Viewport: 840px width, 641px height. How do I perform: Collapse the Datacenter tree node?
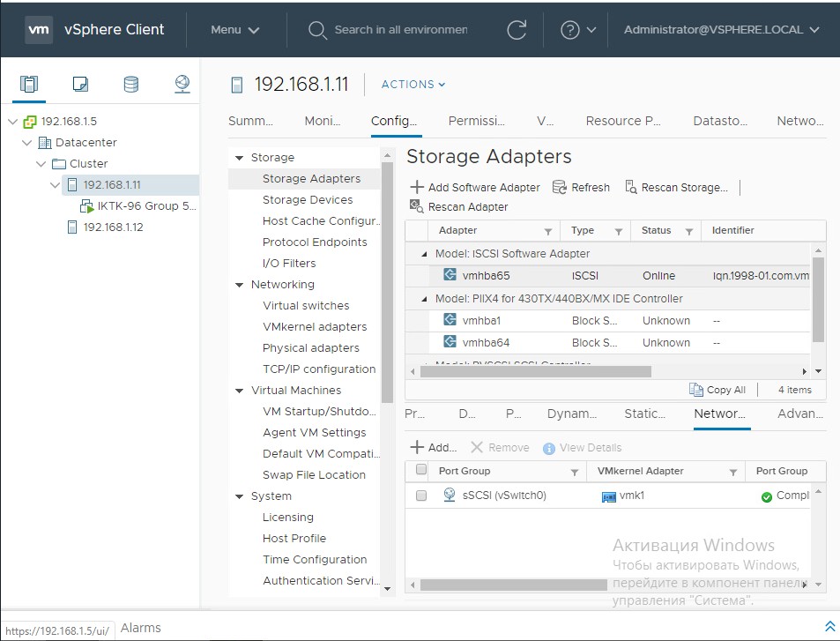[26, 143]
